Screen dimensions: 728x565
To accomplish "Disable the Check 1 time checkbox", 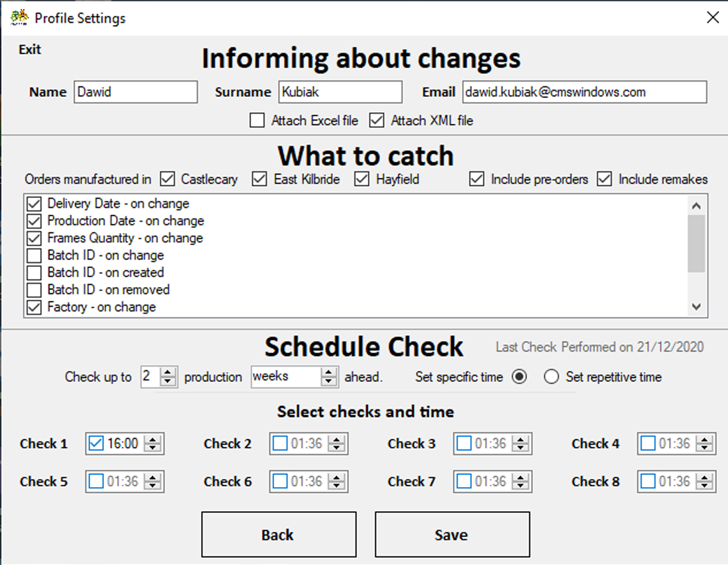I will (96, 444).
